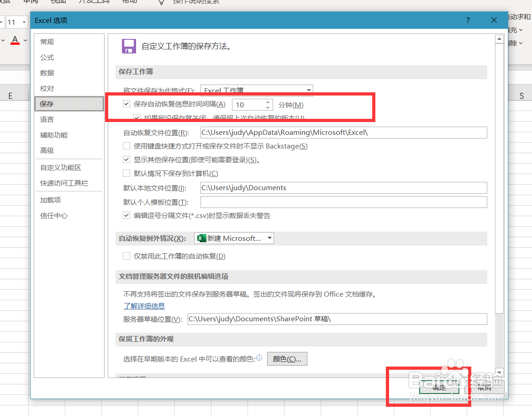Image resolution: width=532 pixels, height=415 pixels.
Task: Open the 了解详细信息 link
Action: (144, 306)
